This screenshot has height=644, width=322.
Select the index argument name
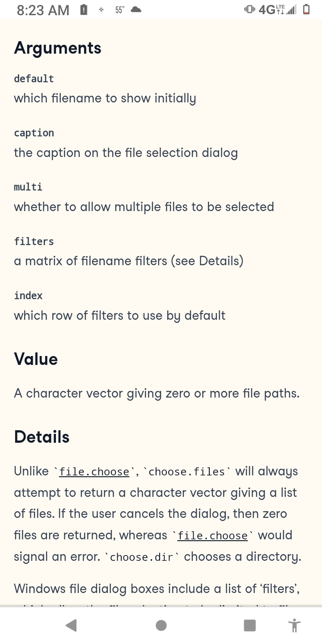click(28, 296)
